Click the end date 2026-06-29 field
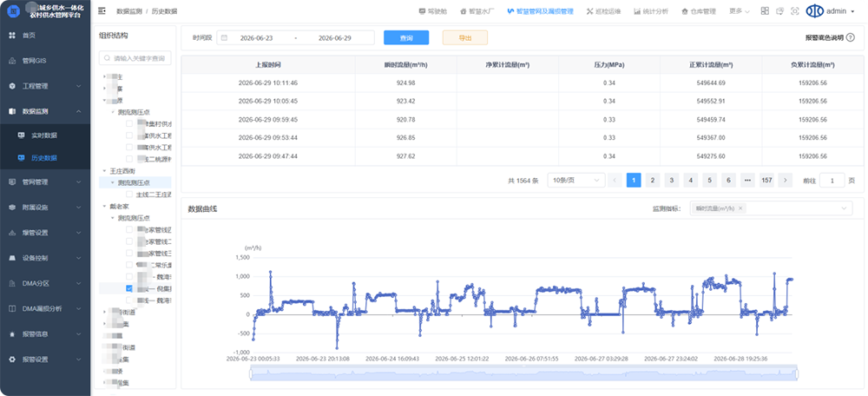Image resolution: width=868 pixels, height=396 pixels. tap(335, 37)
